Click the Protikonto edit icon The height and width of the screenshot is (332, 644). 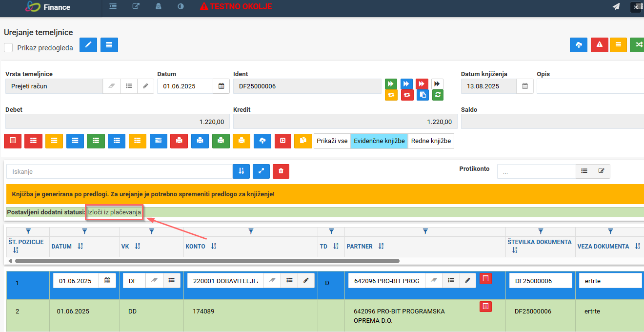[602, 171]
